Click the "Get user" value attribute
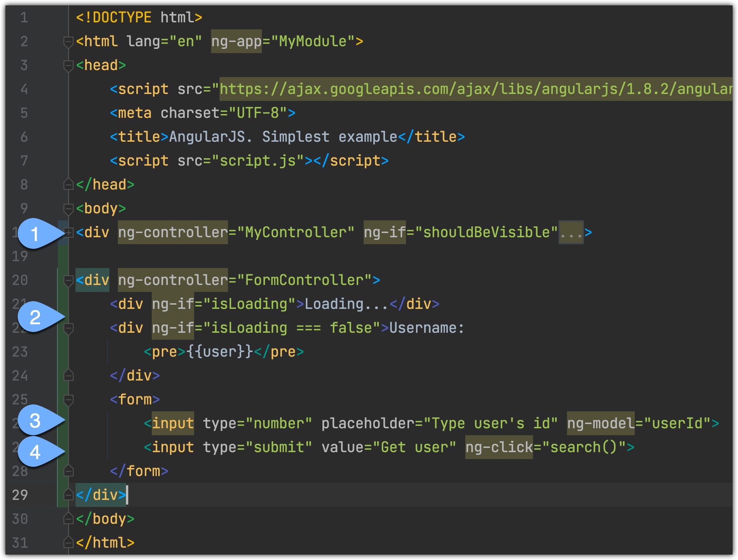This screenshot has width=738, height=560. tap(414, 448)
